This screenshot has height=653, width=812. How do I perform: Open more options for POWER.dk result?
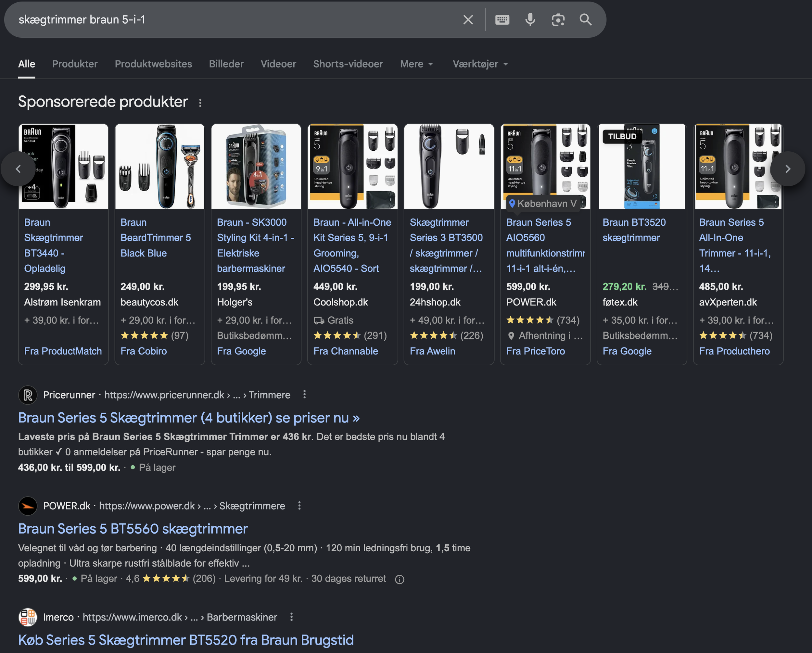click(x=299, y=505)
